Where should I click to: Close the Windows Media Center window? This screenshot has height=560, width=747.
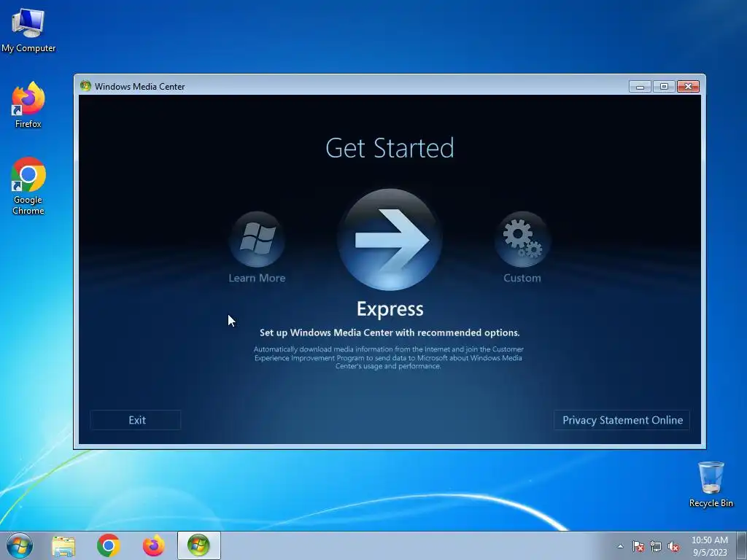point(688,86)
